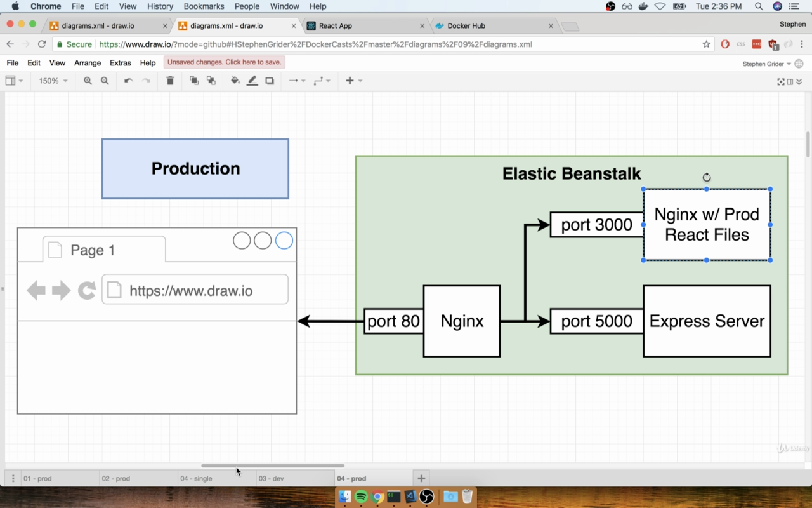This screenshot has width=812, height=508.
Task: Open the waypoints style dropdown
Action: point(322,81)
